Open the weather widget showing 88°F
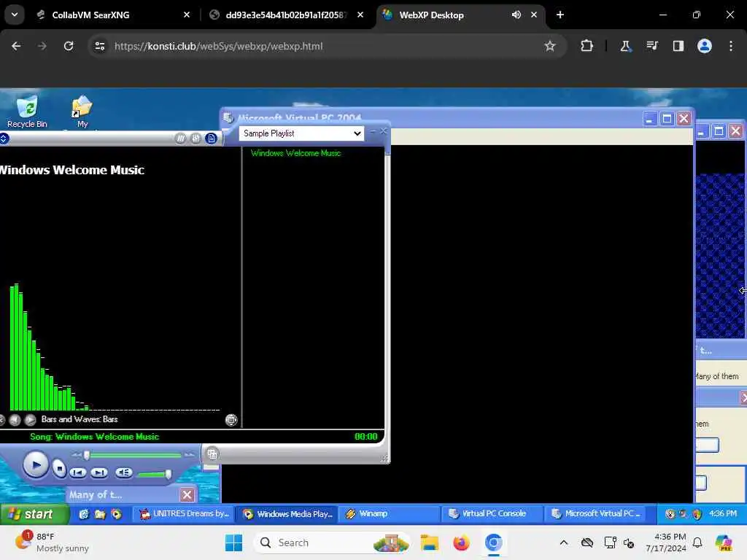Screen dimensions: 747x560 pos(53,542)
